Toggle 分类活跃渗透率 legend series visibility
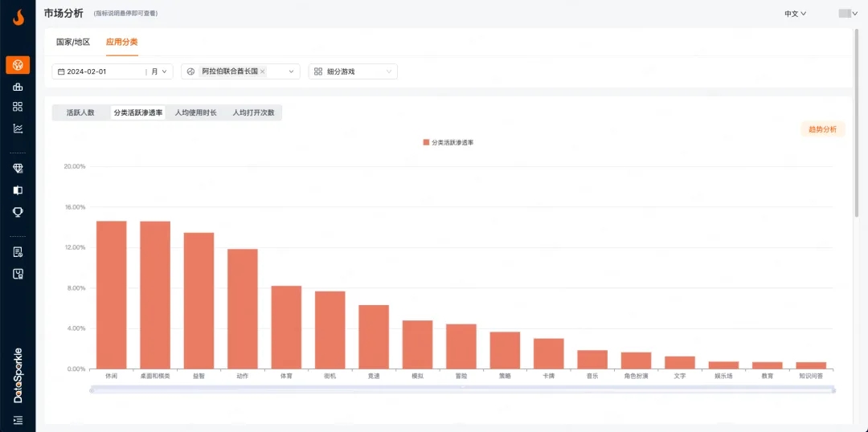Image resolution: width=868 pixels, height=432 pixels. point(448,142)
